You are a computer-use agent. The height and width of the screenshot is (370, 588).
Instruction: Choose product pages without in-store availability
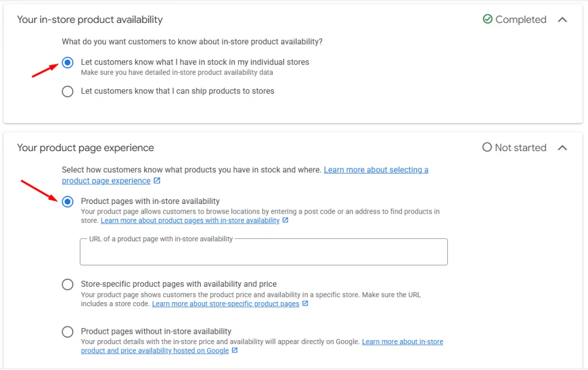[x=67, y=332]
